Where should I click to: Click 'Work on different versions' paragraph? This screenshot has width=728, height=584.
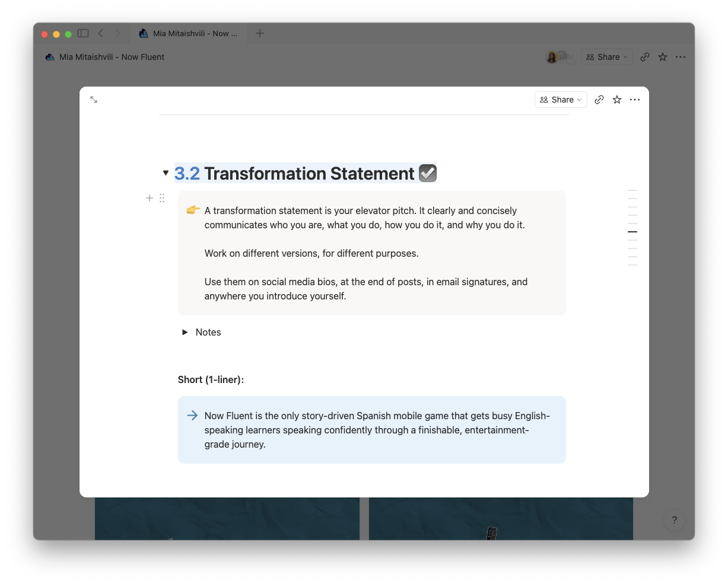311,253
